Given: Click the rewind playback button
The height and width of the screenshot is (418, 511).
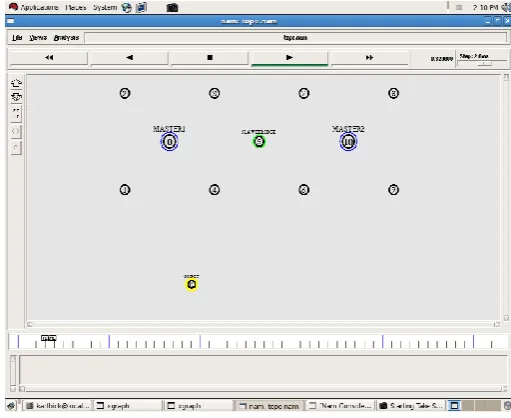Looking at the screenshot, I should click(x=49, y=58).
